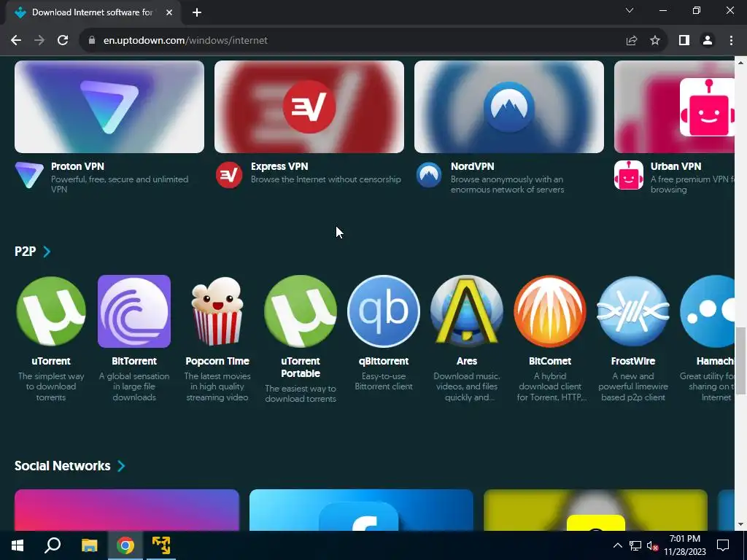Click small Proton VPN logo icon
The width and height of the screenshot is (747, 560).
coord(29,175)
